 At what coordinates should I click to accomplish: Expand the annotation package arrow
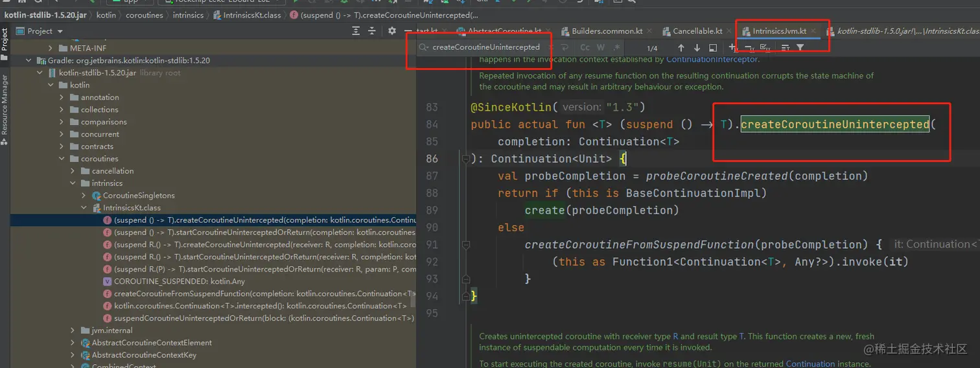pyautogui.click(x=62, y=97)
